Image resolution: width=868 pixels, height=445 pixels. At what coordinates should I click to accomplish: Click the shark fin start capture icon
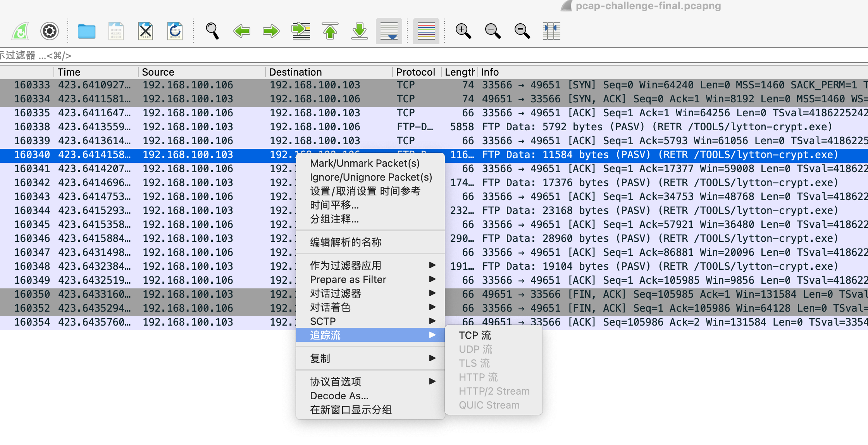pos(20,31)
